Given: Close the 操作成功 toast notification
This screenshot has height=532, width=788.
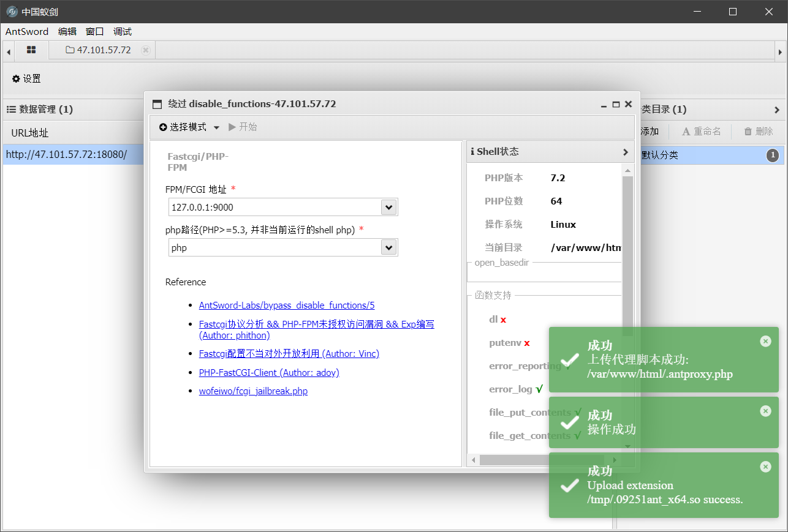Looking at the screenshot, I should [x=765, y=411].
